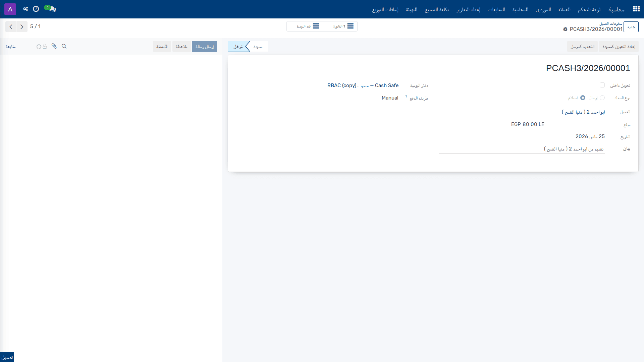
Task: Open the Cash Safe journal link
Action: click(x=363, y=85)
